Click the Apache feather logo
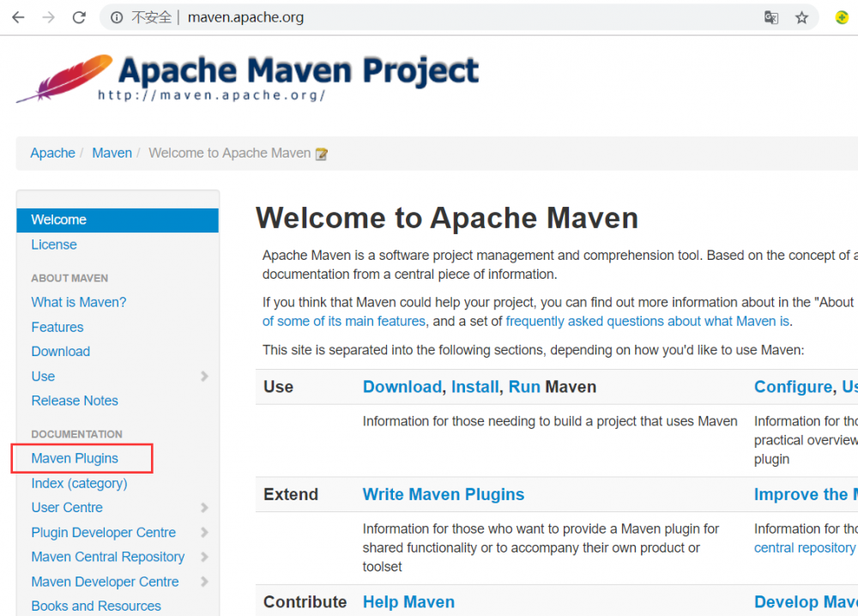Screen dimensions: 858x616 tap(64, 78)
